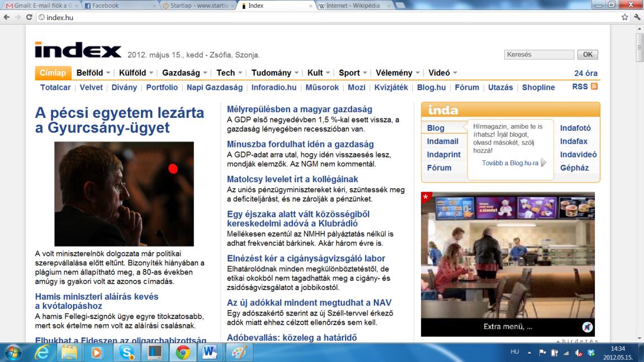Click the arrow next to Tovább a Blog.hu-ra
This screenshot has height=362, width=644.
tap(543, 163)
